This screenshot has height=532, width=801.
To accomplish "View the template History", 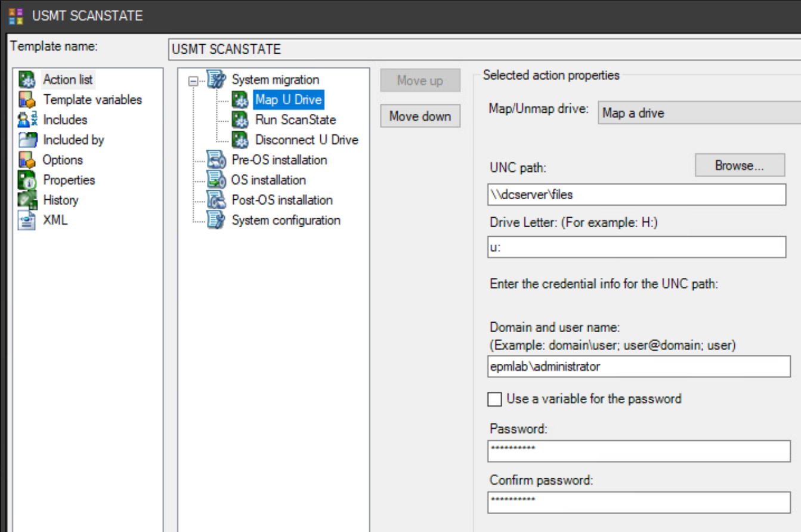I will click(x=60, y=200).
